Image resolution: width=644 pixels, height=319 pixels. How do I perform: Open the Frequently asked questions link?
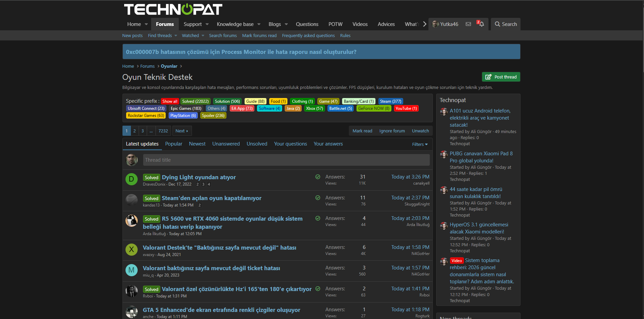(308, 36)
